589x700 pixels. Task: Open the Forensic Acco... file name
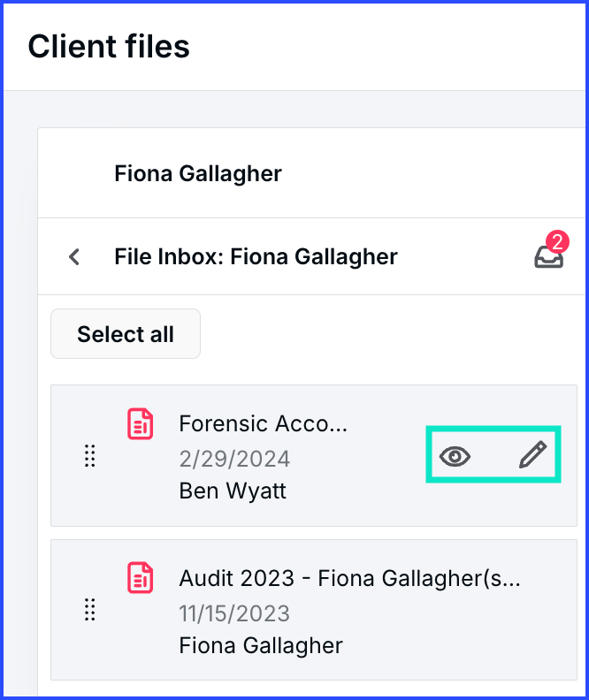click(263, 423)
